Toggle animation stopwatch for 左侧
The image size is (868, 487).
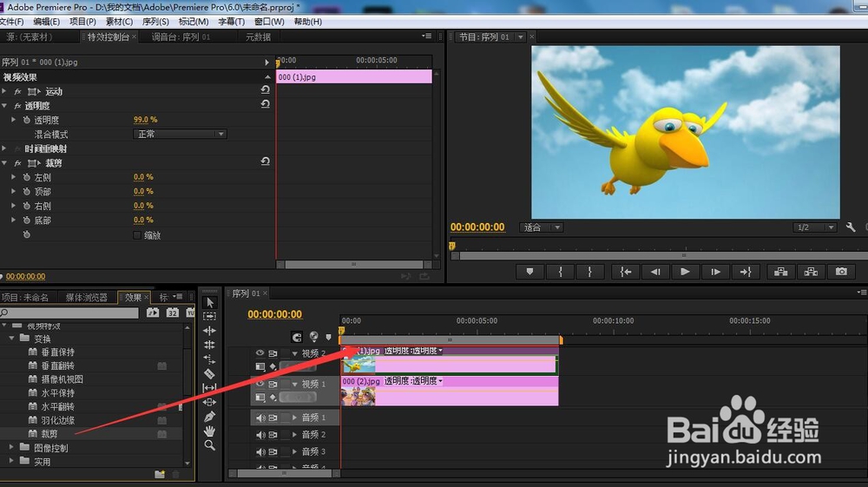(27, 177)
